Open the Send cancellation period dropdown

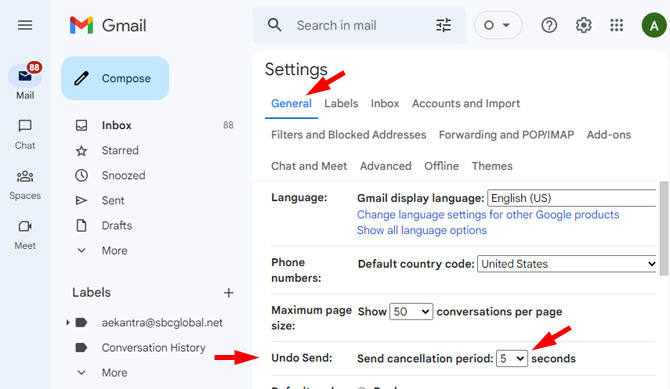click(x=511, y=358)
